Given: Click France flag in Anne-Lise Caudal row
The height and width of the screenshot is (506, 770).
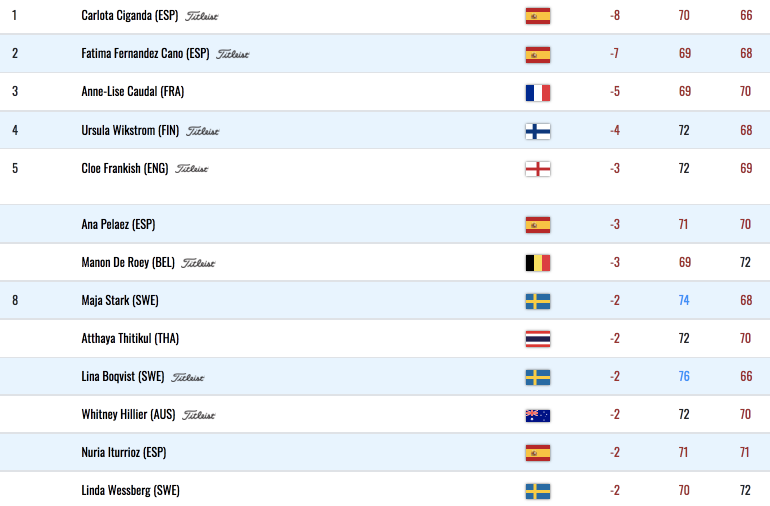Looking at the screenshot, I should point(538,92).
